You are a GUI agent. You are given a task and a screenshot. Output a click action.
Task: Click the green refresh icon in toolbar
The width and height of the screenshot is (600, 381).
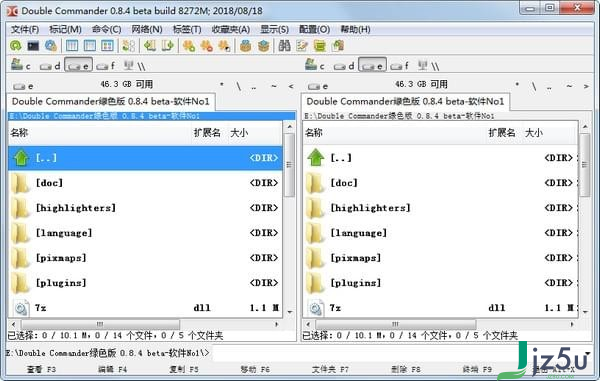tap(16, 46)
